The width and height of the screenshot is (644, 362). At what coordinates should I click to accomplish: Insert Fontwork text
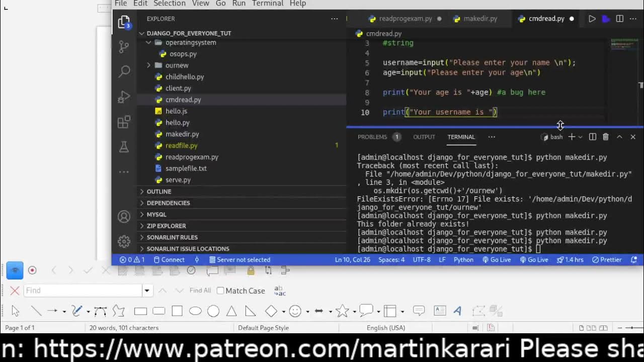[457, 311]
